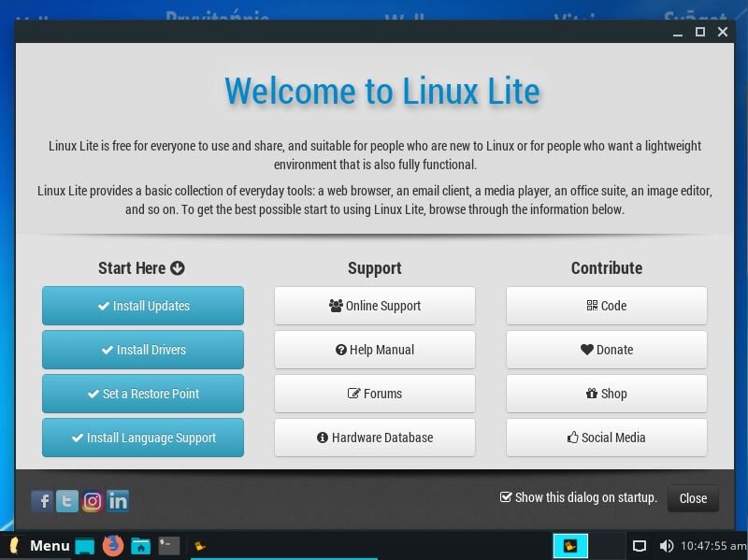Viewport: 748px width, 560px height.
Task: Visit the Forums
Action: 375,394
